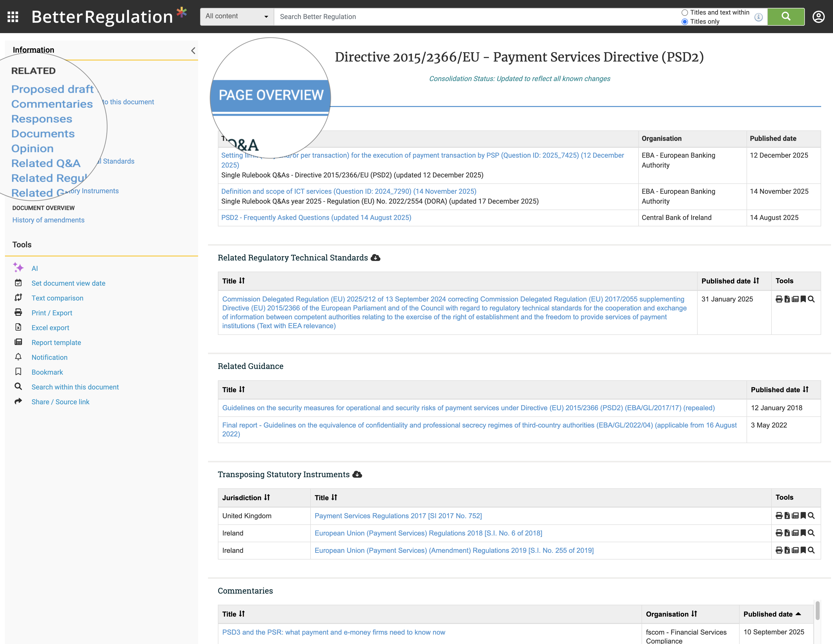
Task: Open Payment Services Regulations 2017 link
Action: (x=398, y=516)
